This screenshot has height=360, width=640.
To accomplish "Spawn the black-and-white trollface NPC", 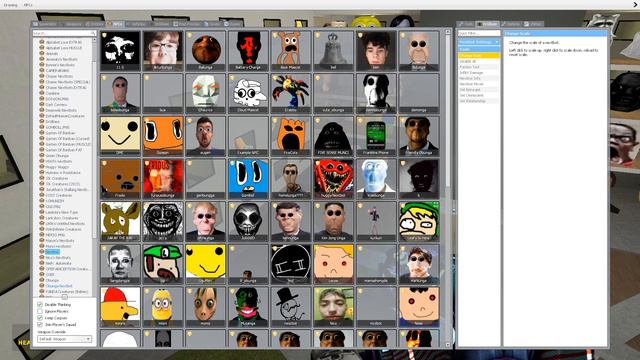I will pyautogui.click(x=163, y=222).
